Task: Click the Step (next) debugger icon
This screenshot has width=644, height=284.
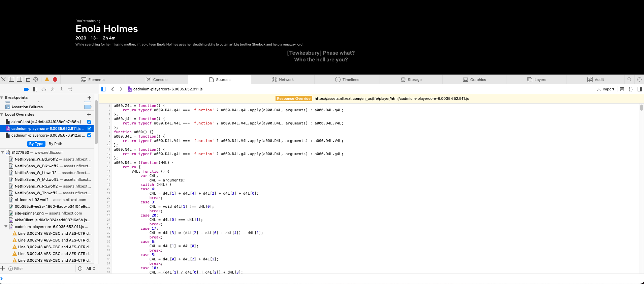Action: coord(70,89)
